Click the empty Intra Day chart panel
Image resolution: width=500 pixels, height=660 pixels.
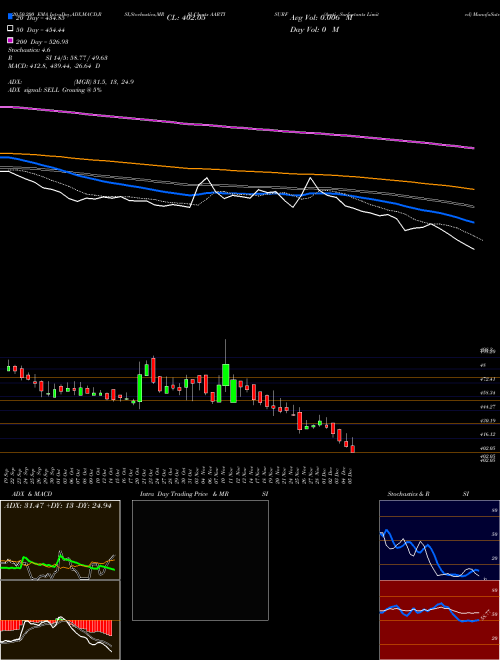pyautogui.click(x=200, y=560)
